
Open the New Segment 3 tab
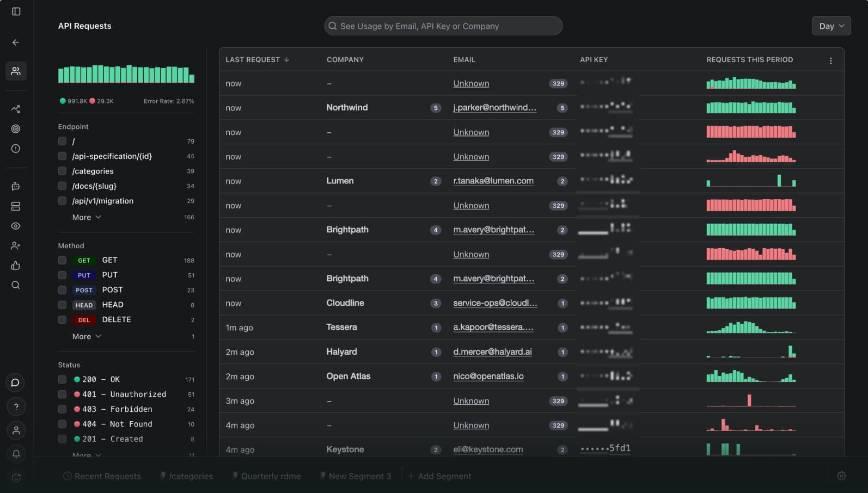point(355,476)
